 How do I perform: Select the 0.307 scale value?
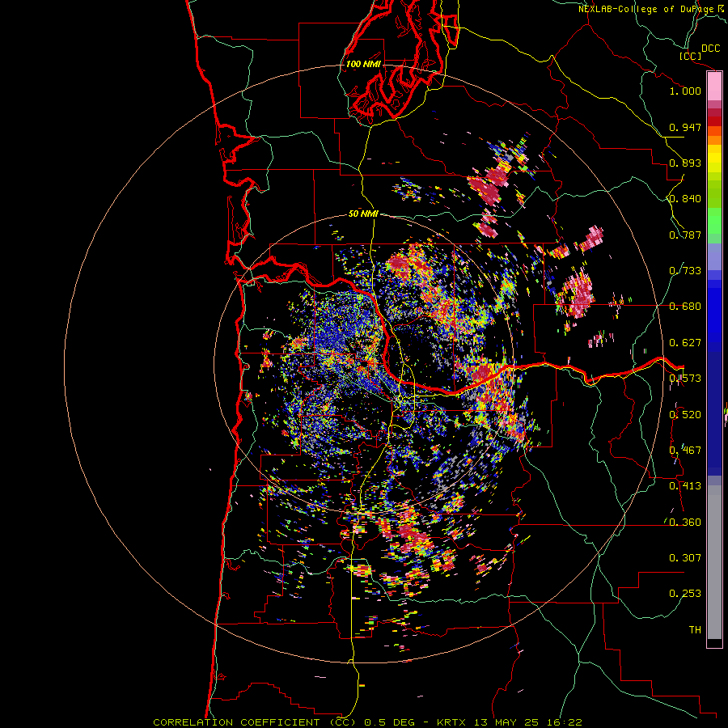(685, 558)
